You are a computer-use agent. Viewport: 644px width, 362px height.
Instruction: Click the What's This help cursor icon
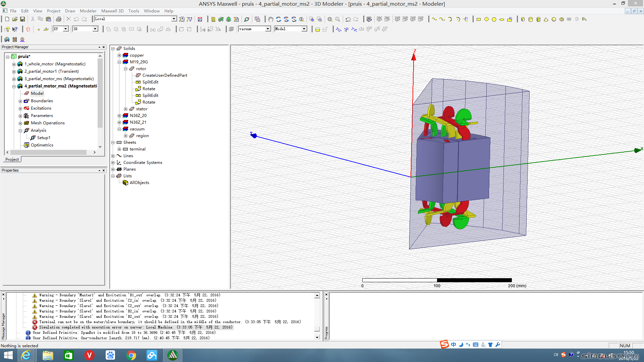pyautogui.click(x=15, y=29)
